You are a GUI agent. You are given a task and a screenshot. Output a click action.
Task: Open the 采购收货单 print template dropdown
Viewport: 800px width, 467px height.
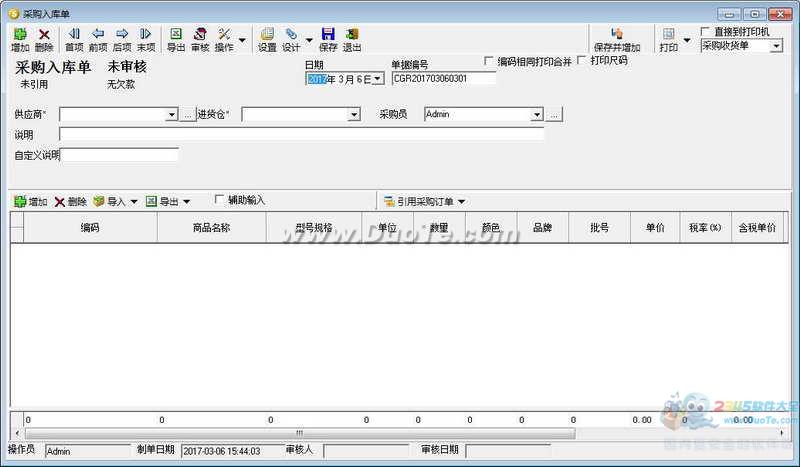[776, 46]
